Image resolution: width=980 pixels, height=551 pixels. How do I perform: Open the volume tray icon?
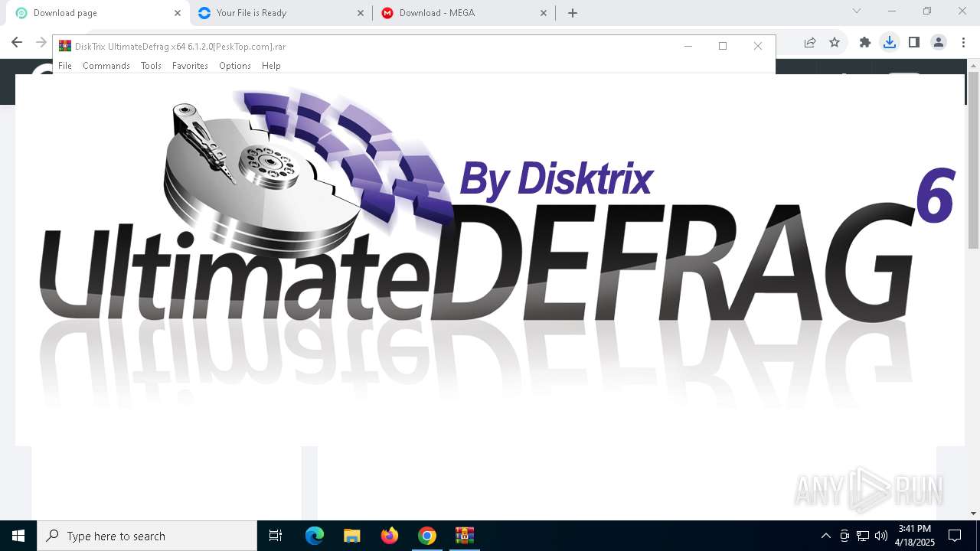coord(881,536)
